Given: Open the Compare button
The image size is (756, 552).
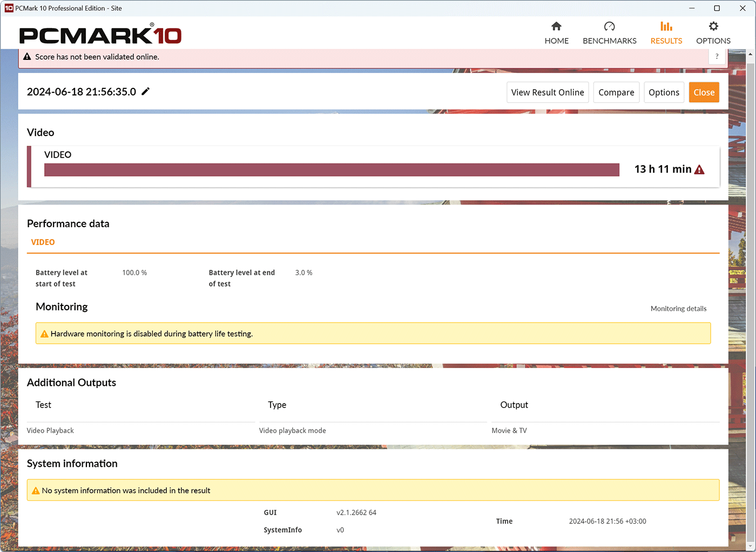Looking at the screenshot, I should click(616, 92).
